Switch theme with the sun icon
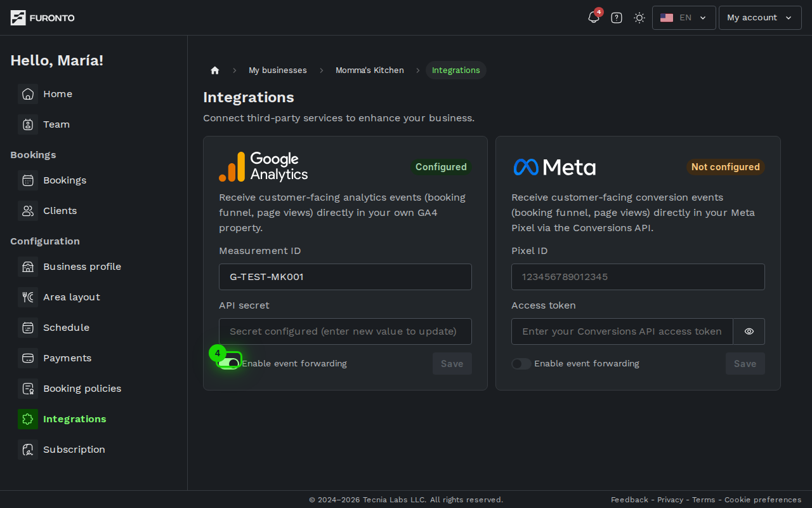The width and height of the screenshot is (812, 508). 639,18
